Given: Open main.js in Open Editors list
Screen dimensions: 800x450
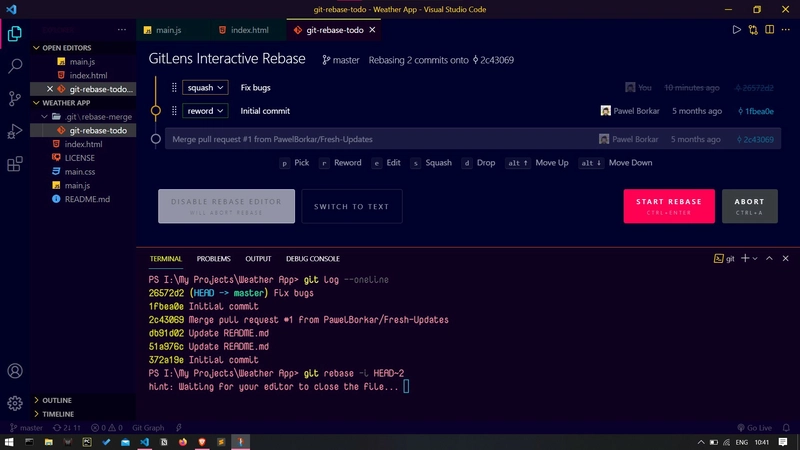Looking at the screenshot, I should (x=83, y=61).
